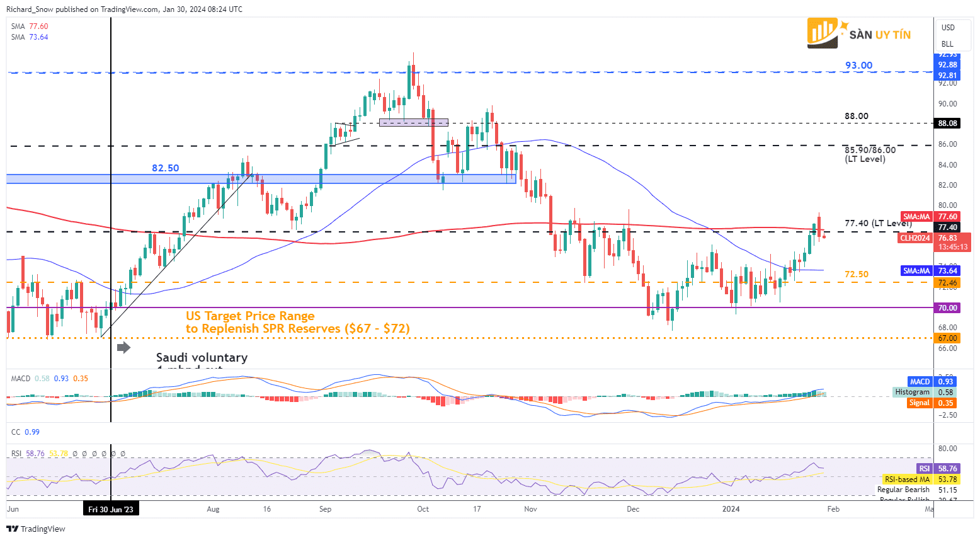Click Aug on the time axis
The width and height of the screenshot is (980, 540).
coord(213,509)
